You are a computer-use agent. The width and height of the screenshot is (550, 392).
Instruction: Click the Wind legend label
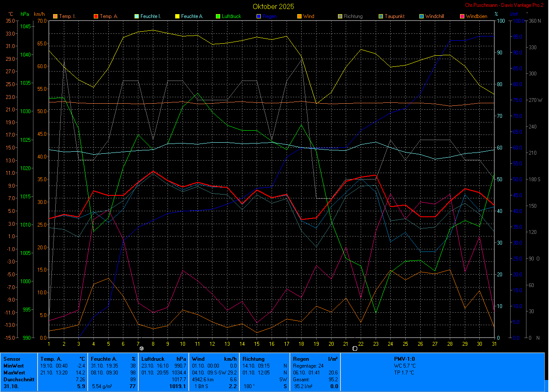pos(308,17)
